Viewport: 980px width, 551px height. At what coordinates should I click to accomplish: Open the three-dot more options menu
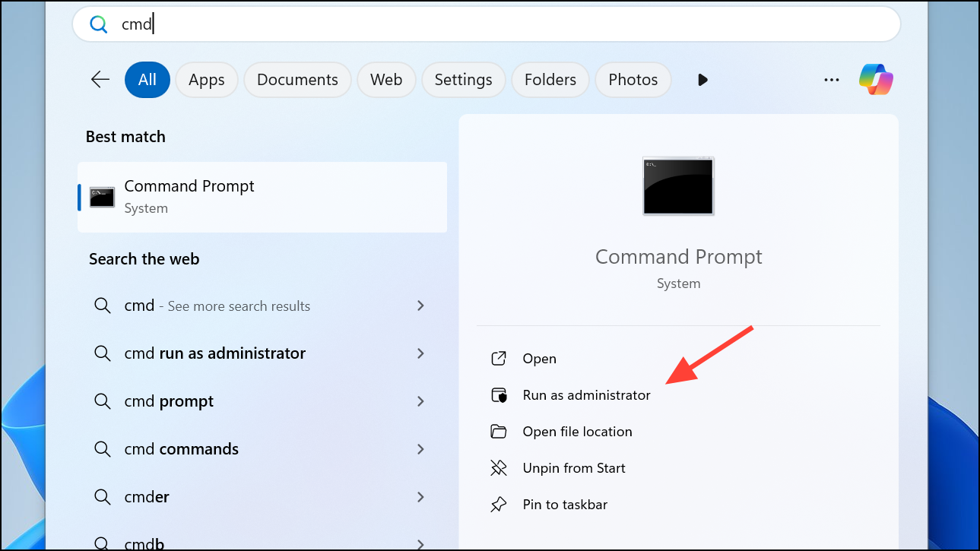pyautogui.click(x=832, y=80)
